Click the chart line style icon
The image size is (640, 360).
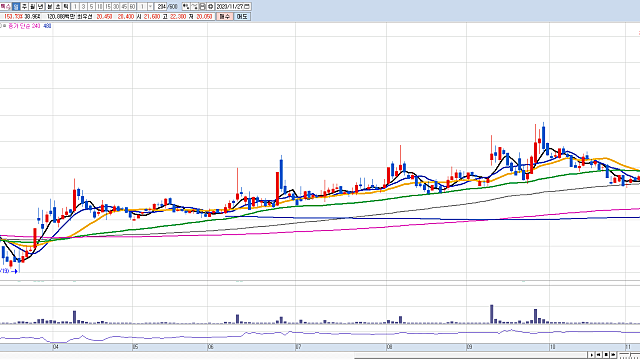click(194, 7)
